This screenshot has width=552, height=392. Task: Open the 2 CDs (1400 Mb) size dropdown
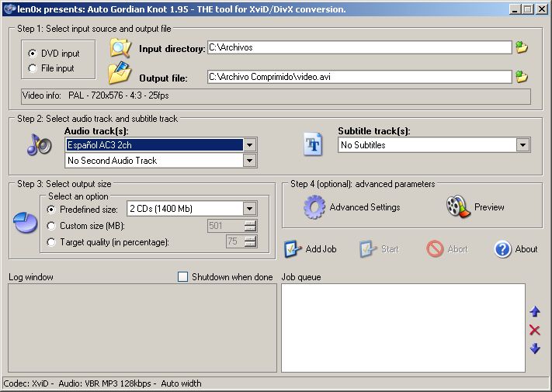tap(249, 209)
